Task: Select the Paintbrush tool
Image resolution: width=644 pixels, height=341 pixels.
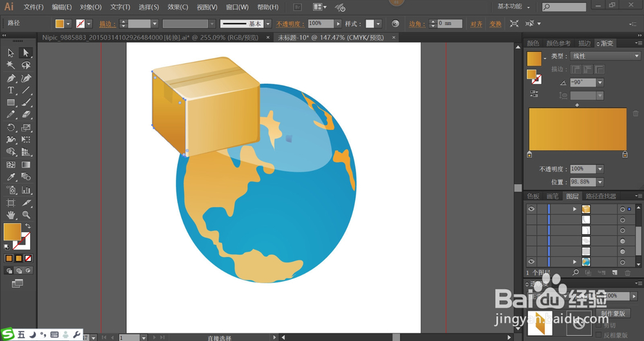Action: [x=26, y=102]
